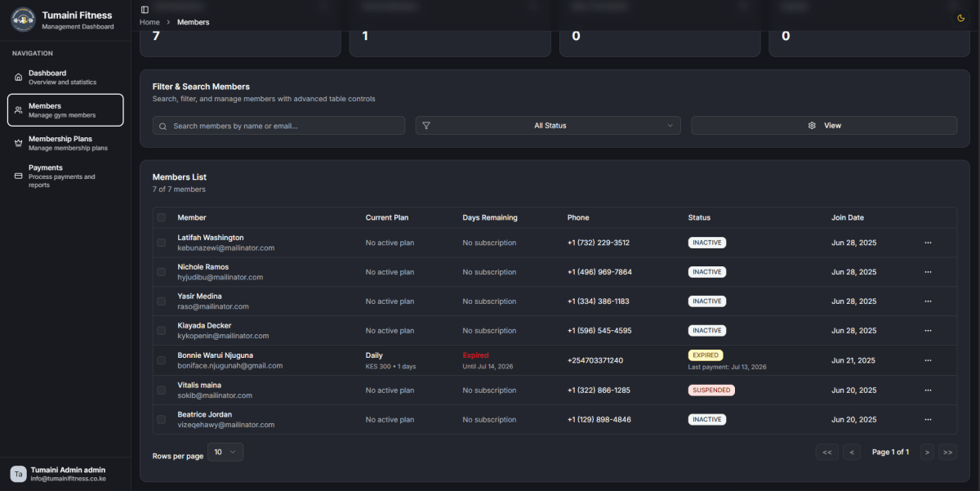Open Tumaini Admin admin account menu
The width and height of the screenshot is (980, 491).
[65, 474]
